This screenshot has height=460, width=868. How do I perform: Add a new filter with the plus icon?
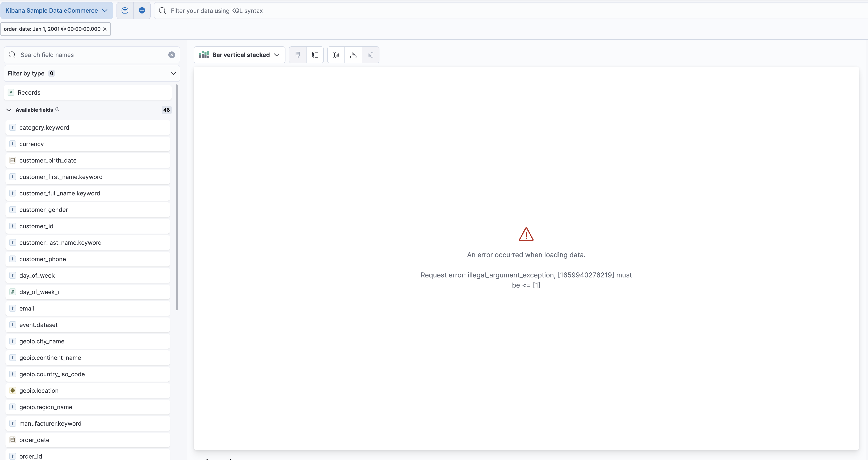[x=142, y=11]
